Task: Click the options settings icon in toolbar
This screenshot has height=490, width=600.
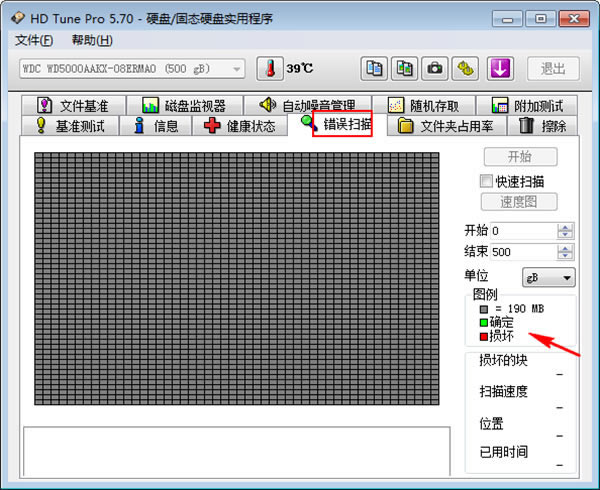Action: (x=466, y=68)
